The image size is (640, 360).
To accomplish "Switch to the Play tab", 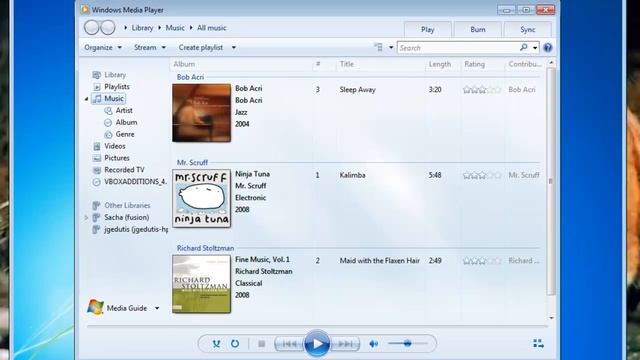I will tap(427, 30).
